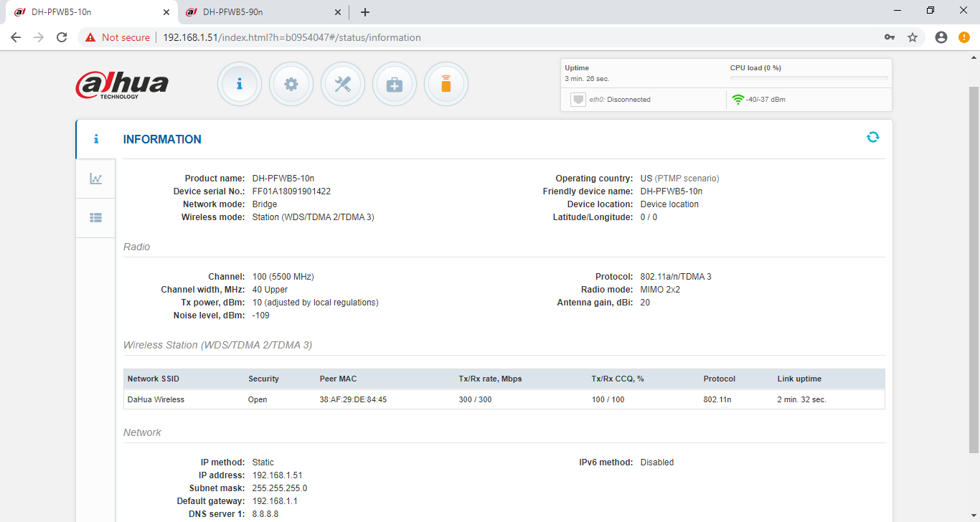Click the eth0 Disconnected status indicator
Viewport: 980px width, 522px height.
[x=610, y=100]
